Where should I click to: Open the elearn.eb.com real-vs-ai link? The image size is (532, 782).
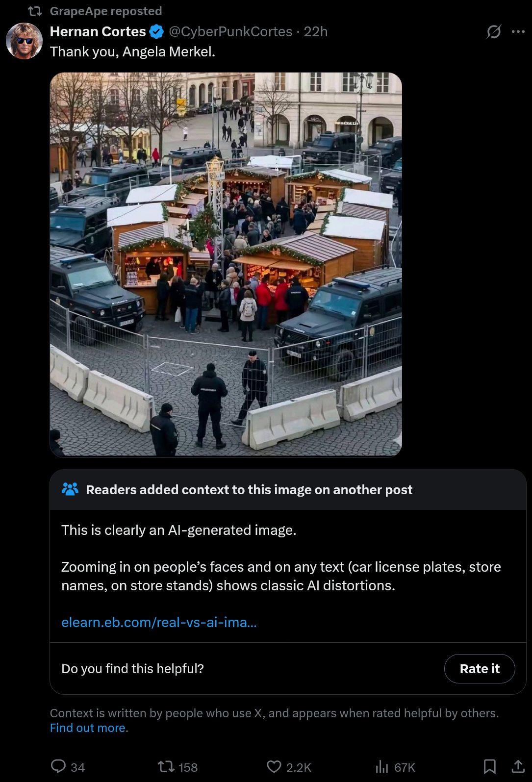point(159,622)
